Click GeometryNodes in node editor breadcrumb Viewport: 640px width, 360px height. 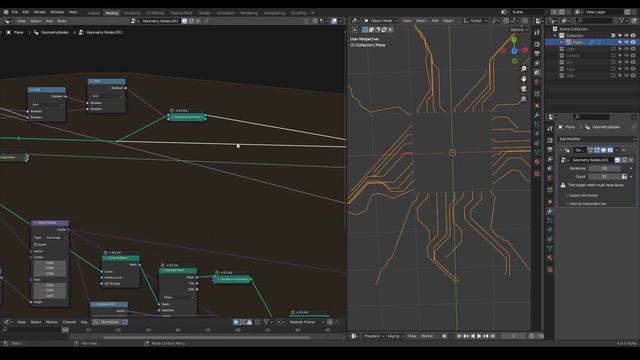pos(55,32)
